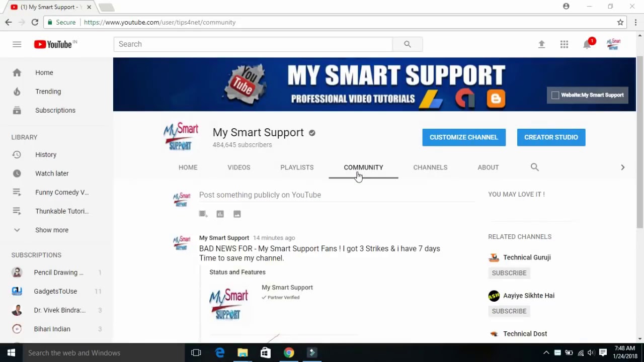Click the Creator Studio button
This screenshot has width=644, height=362.
coord(551,137)
